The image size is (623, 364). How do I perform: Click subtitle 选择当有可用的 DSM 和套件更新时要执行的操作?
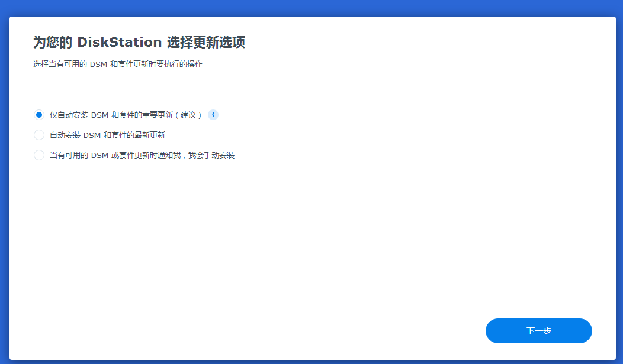[118, 65]
